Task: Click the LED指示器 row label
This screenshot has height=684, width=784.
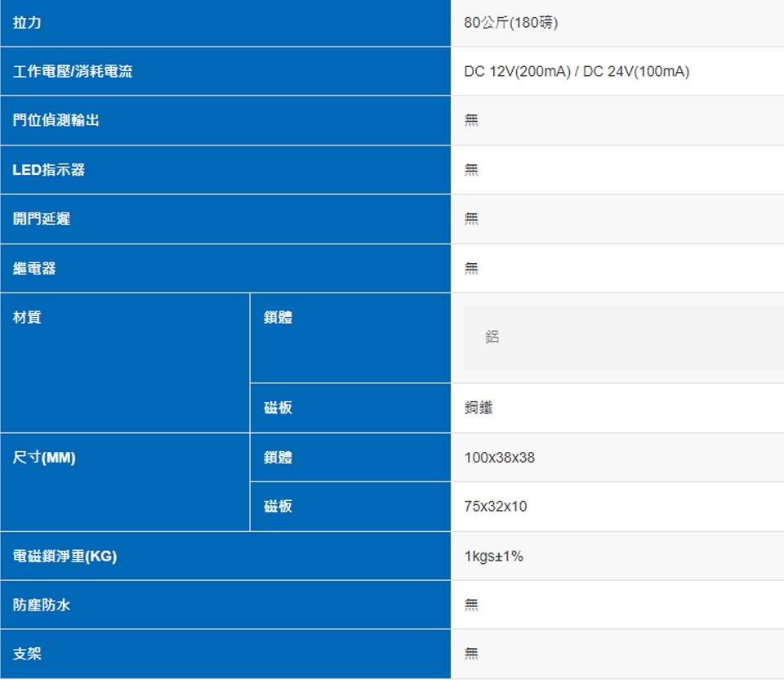Action: point(49,170)
